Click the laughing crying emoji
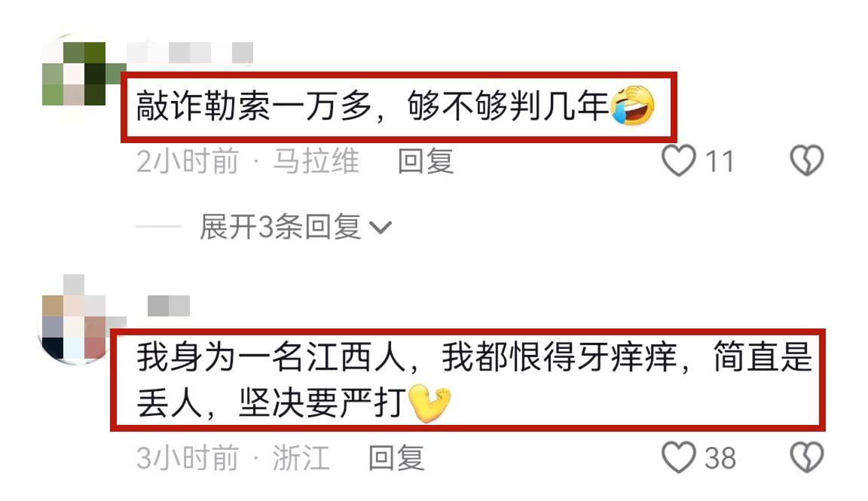 point(632,105)
